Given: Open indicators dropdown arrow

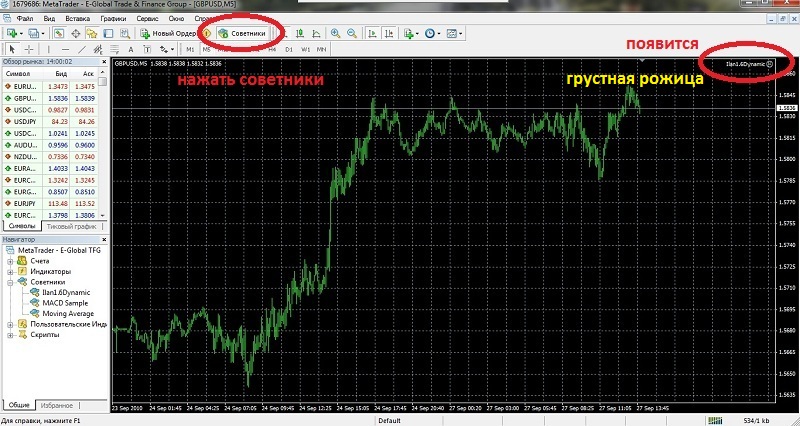Looking at the screenshot, I should tap(417, 34).
